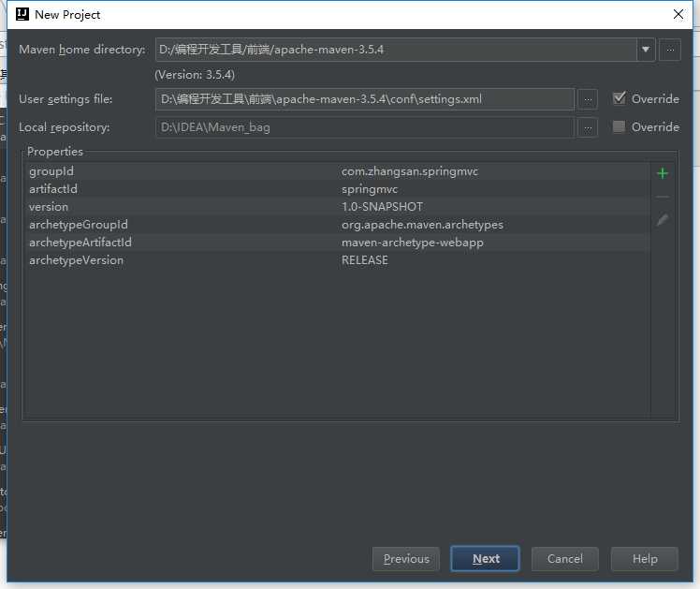Click value 1.0-SNAPSHOT
Image resolution: width=700 pixels, height=589 pixels.
[x=382, y=207]
